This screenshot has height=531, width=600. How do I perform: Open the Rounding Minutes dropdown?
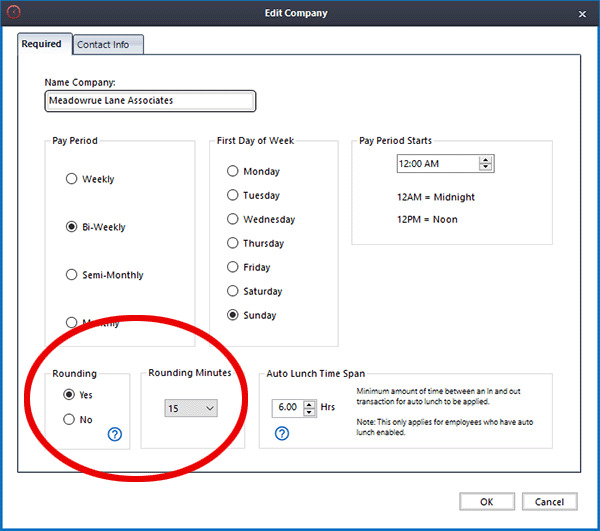tap(192, 408)
